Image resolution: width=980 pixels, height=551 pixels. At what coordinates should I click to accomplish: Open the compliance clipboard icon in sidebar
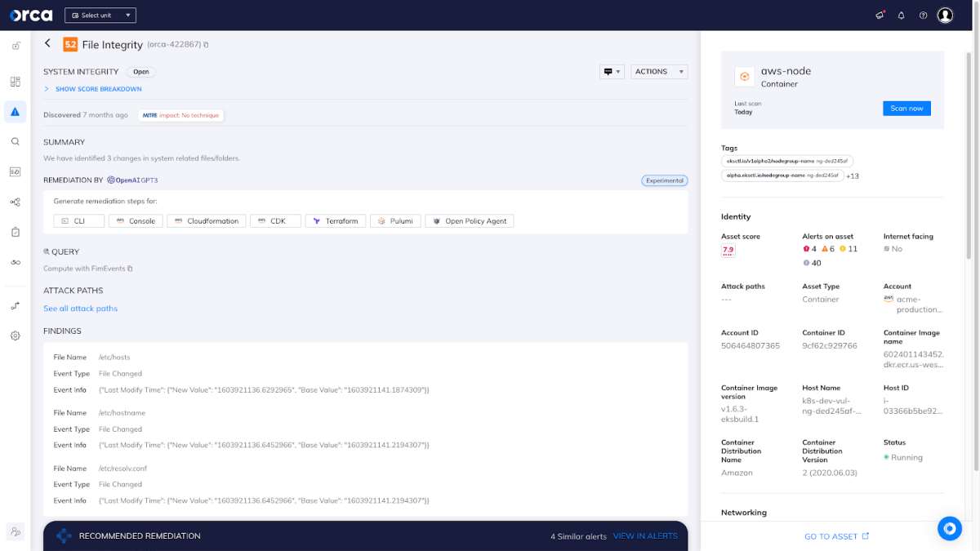click(15, 232)
